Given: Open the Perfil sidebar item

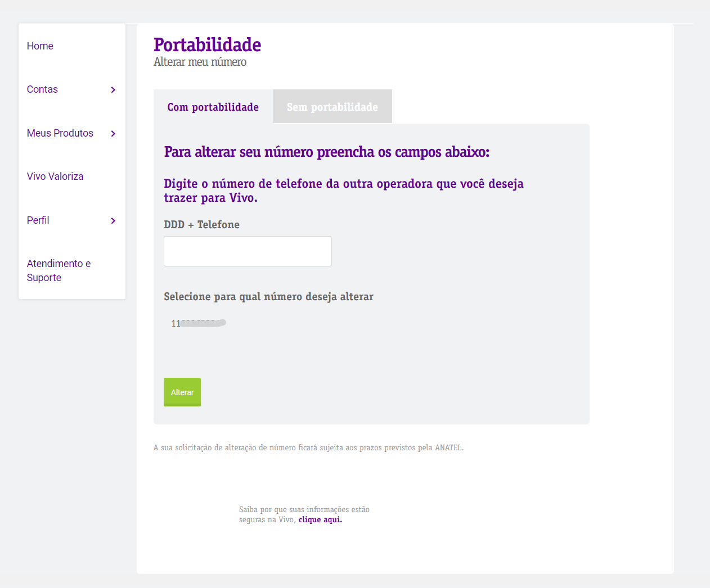Looking at the screenshot, I should pyautogui.click(x=38, y=220).
